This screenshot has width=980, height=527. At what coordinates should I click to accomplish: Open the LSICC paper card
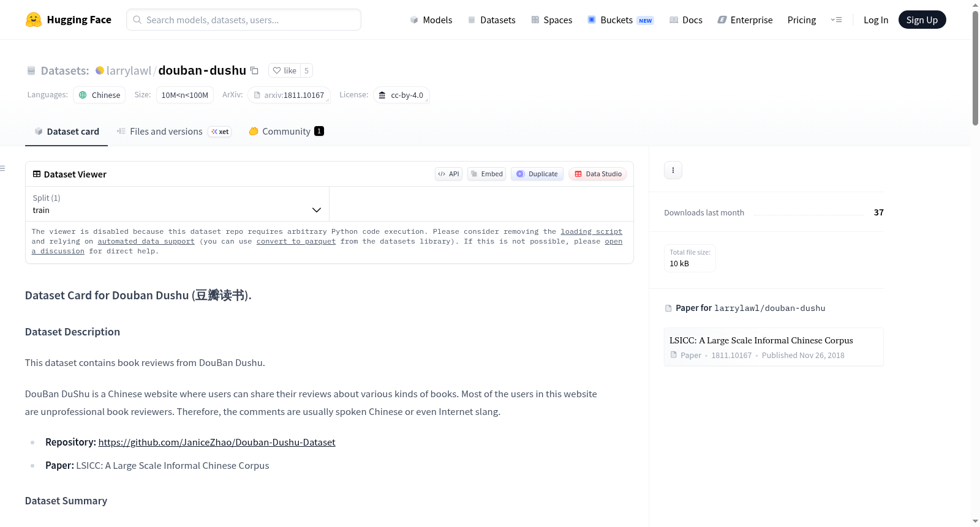click(x=774, y=347)
